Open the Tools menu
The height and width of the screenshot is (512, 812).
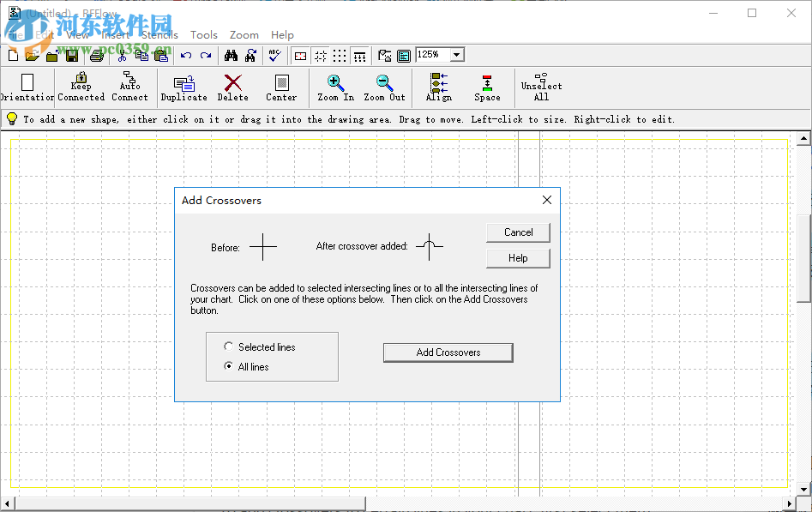pos(204,35)
